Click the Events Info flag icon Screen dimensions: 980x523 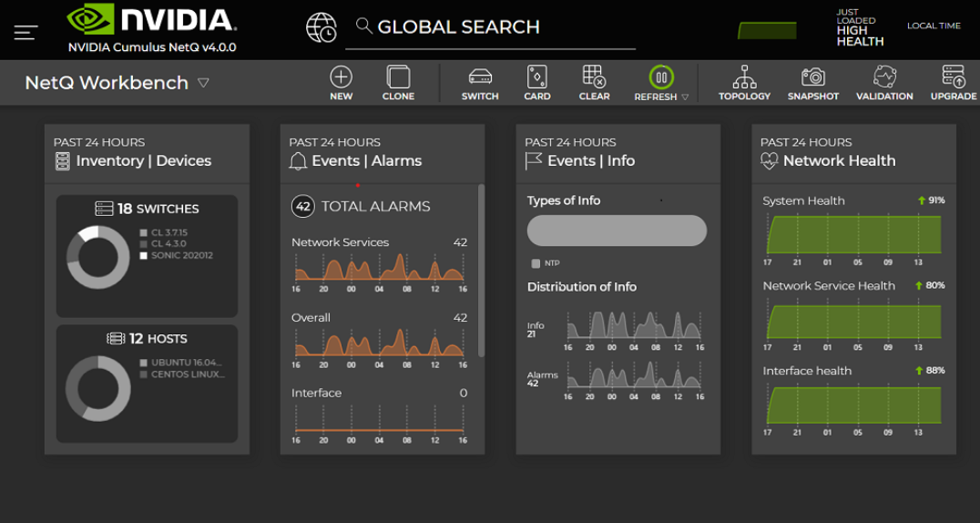coord(533,161)
